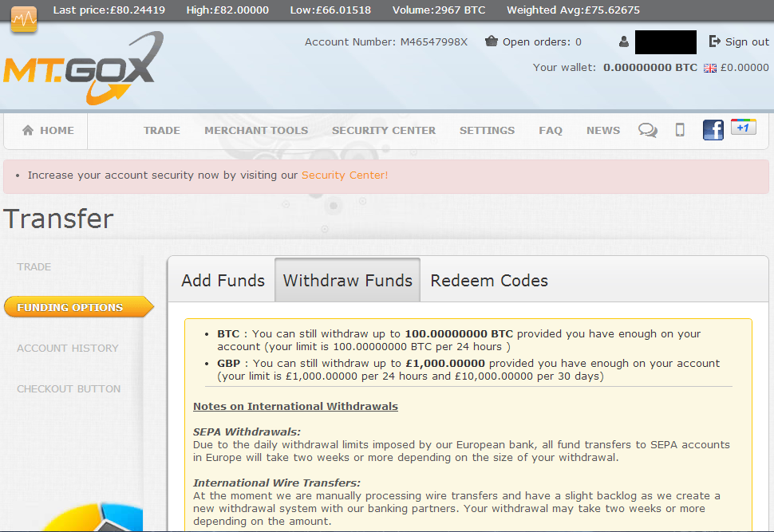Click the chart icon in the top-left corner

point(23,18)
